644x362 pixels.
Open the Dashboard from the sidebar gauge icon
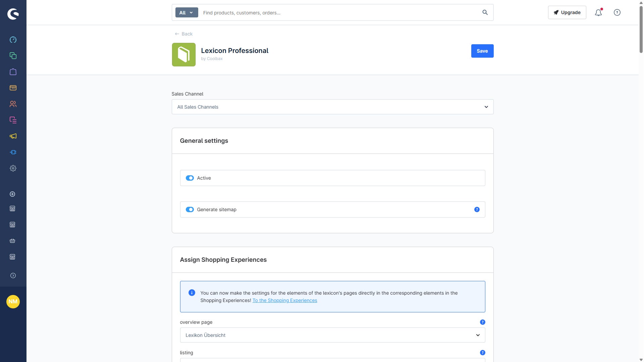pos(13,40)
